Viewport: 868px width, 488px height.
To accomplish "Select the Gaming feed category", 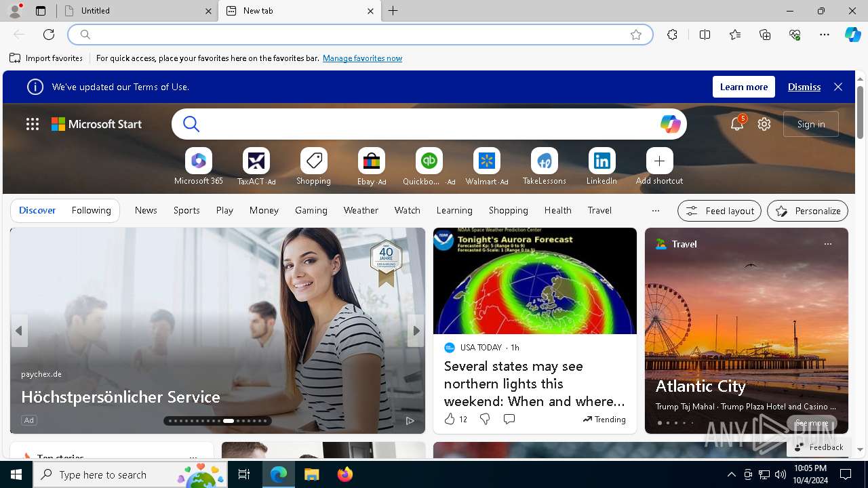I will (311, 211).
